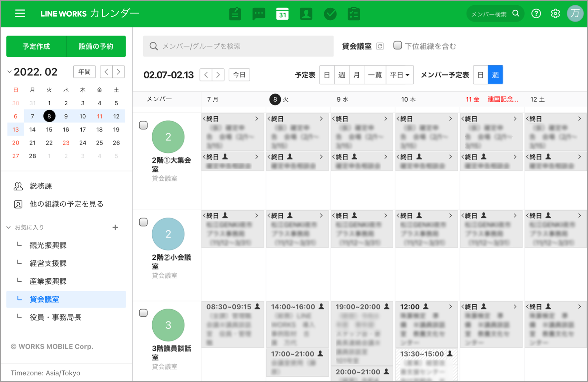The height and width of the screenshot is (382, 588).
Task: Open the 平日 dropdown
Action: (x=400, y=75)
